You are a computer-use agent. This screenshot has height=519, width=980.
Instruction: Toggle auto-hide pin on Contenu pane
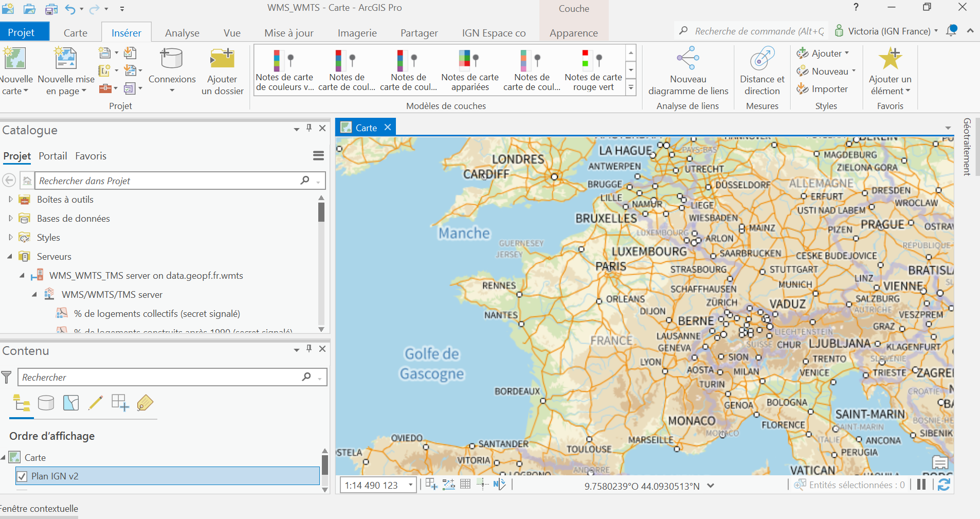[x=309, y=348]
